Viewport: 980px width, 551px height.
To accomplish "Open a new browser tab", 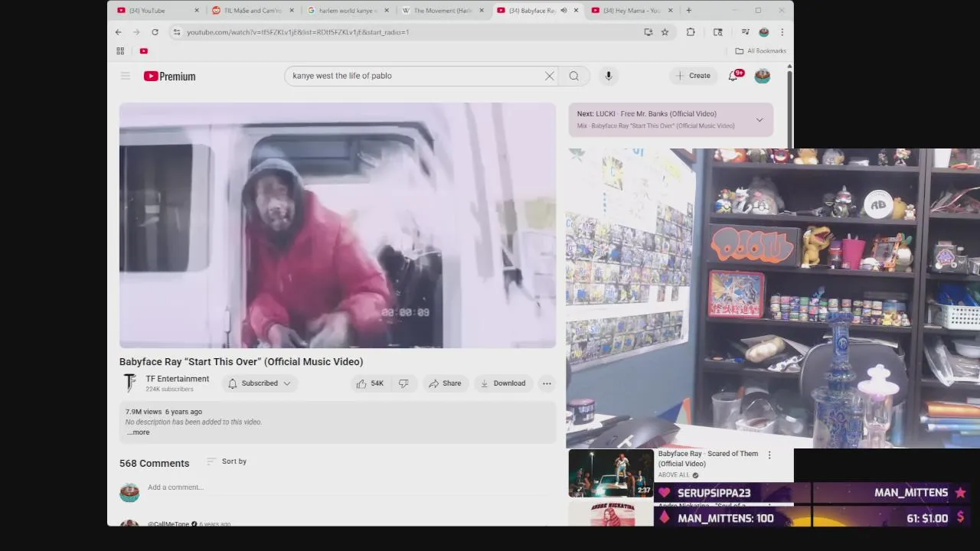I will pyautogui.click(x=688, y=11).
